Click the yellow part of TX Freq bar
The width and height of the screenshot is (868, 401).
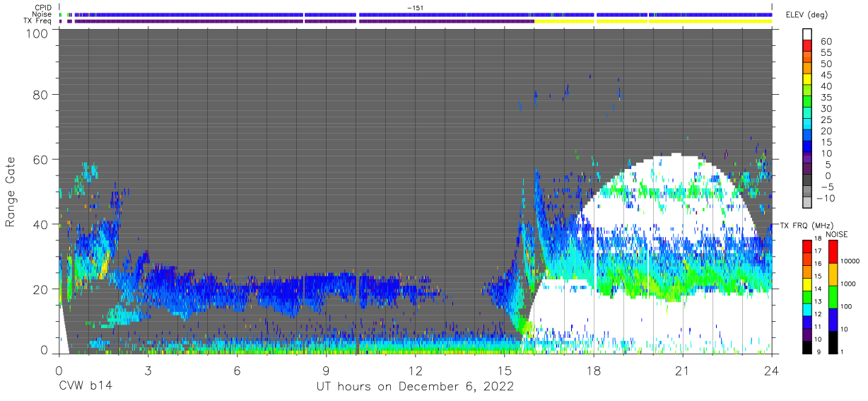click(653, 21)
